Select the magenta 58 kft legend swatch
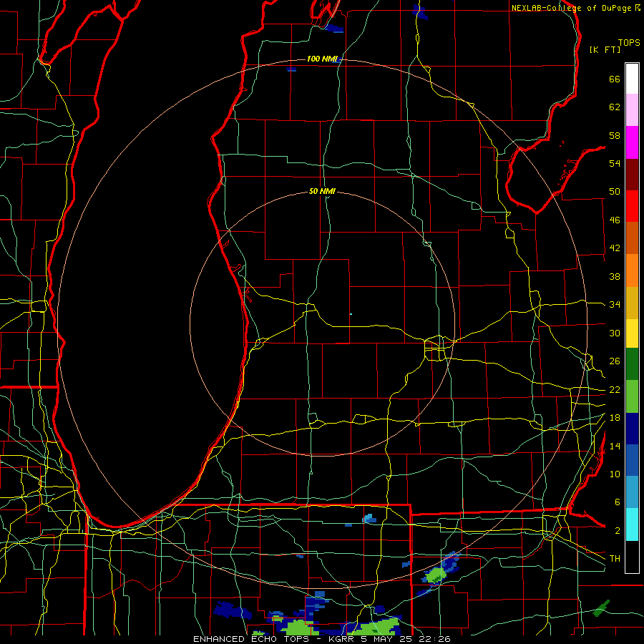 632,142
